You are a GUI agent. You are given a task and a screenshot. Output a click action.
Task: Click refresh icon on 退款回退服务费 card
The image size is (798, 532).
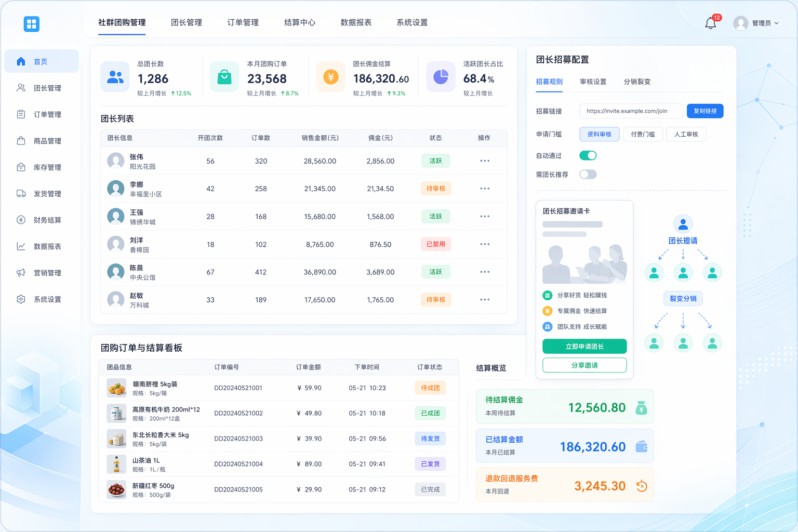pos(642,486)
